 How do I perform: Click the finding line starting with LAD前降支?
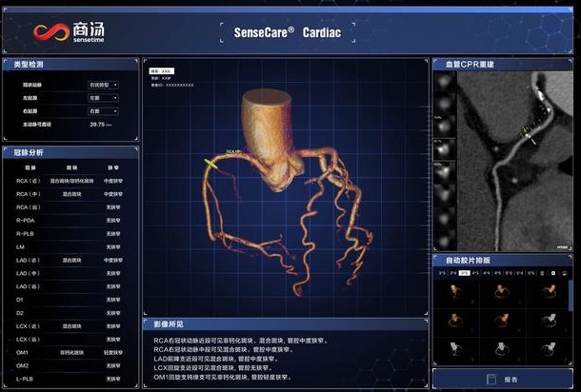point(216,359)
